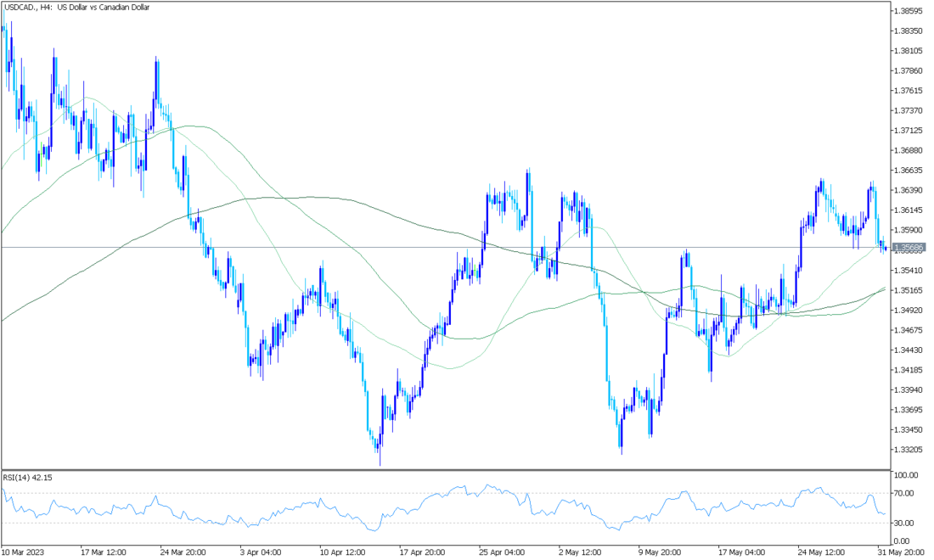Viewport: 934px width, 560px height.
Task: Click the 1.34430 price axis label
Action: 909,350
